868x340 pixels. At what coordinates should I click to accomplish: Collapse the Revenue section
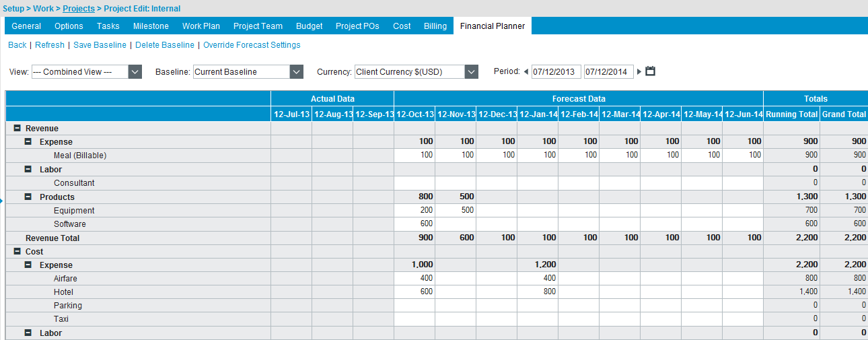coord(17,128)
